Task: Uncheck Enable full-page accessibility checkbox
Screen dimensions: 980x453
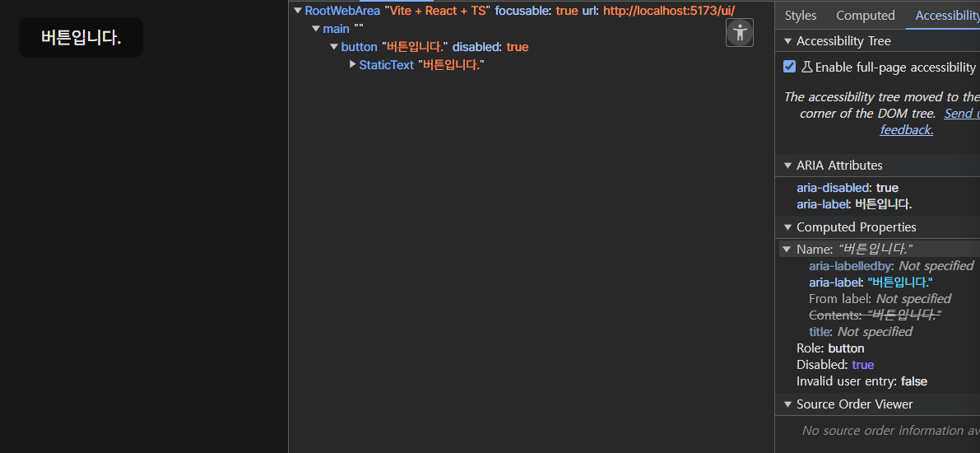Action: [x=790, y=67]
